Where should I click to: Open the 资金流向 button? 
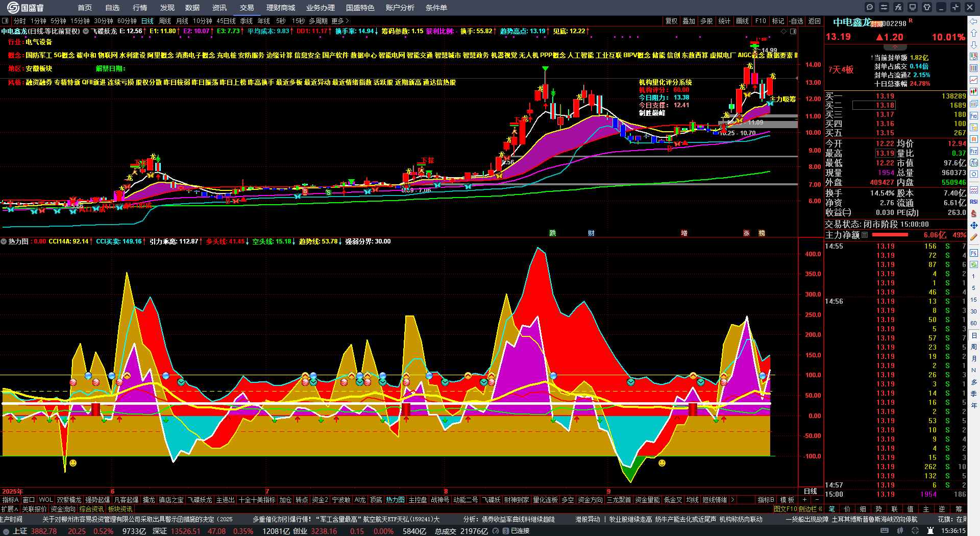click(63, 509)
